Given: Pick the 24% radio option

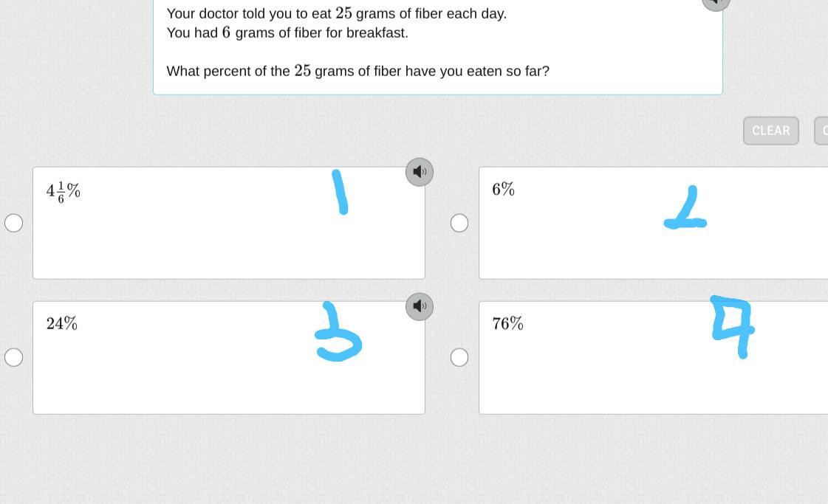Looking at the screenshot, I should 13,357.
